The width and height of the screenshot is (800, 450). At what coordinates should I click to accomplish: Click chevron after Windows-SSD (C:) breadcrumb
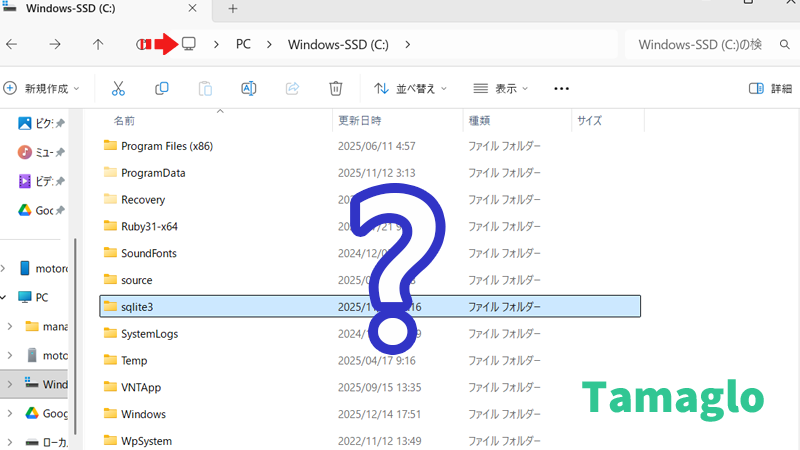point(408,44)
